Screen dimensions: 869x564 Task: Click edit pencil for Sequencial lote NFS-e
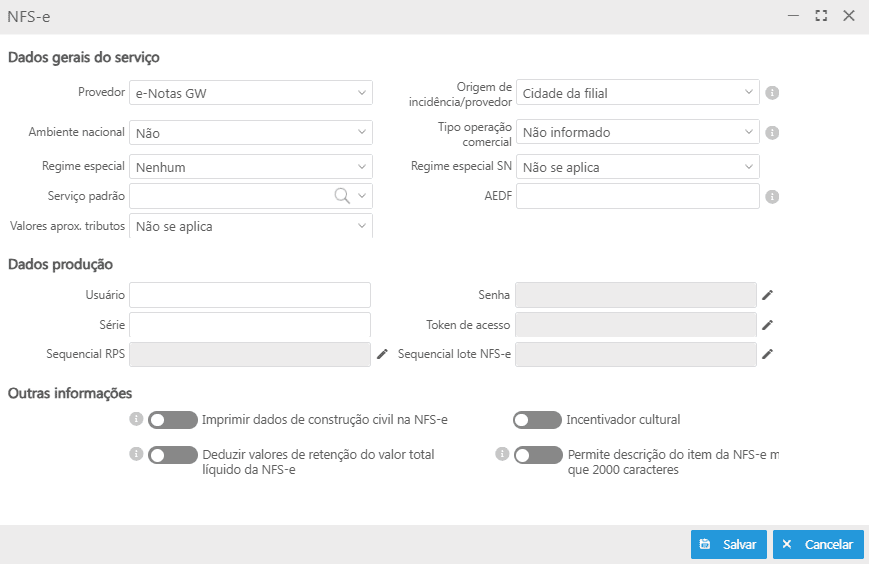pyautogui.click(x=767, y=354)
